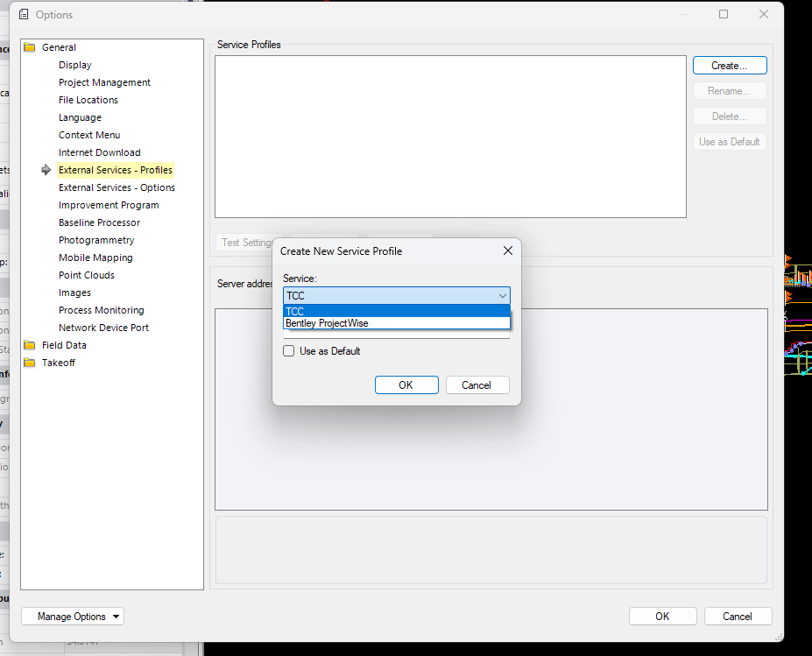The image size is (812, 656).
Task: Click Cancel at bottom of Options window
Action: [x=738, y=616]
